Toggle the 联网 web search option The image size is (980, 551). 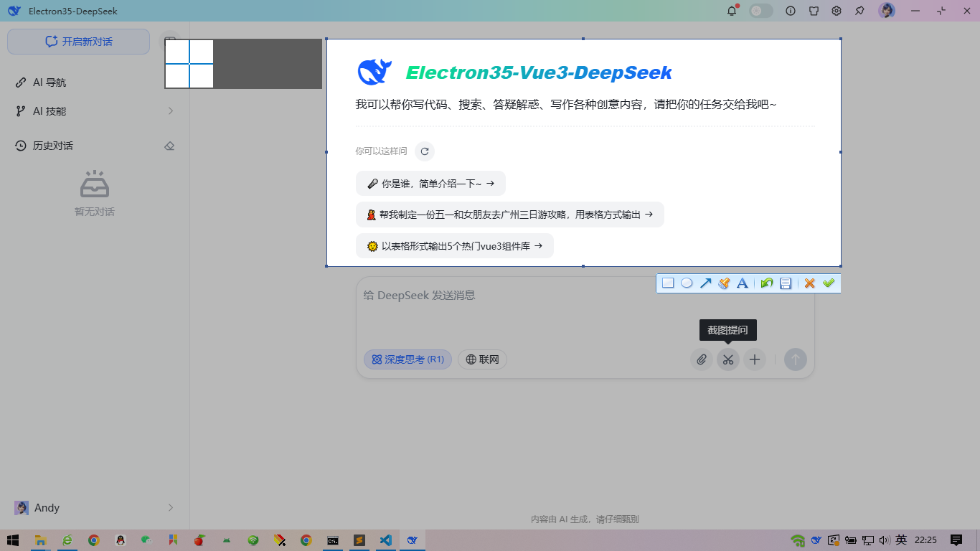(482, 359)
